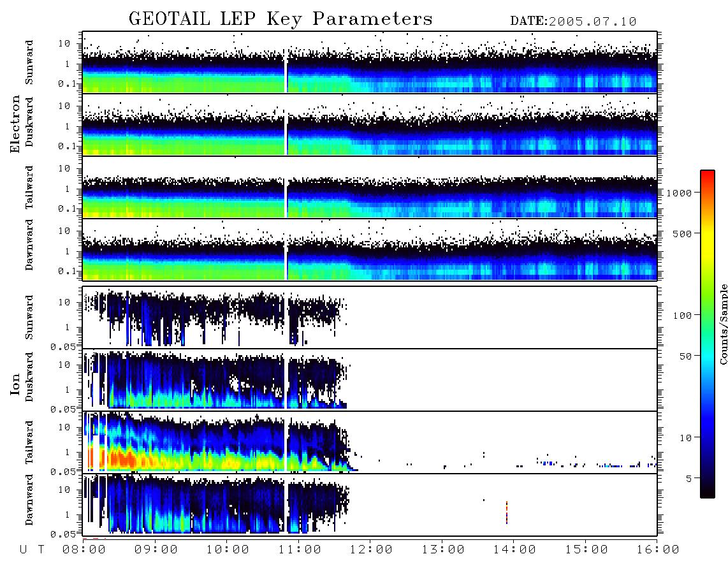Click the '12:00' time axis label
The height and width of the screenshot is (561, 728).
pyautogui.click(x=371, y=550)
